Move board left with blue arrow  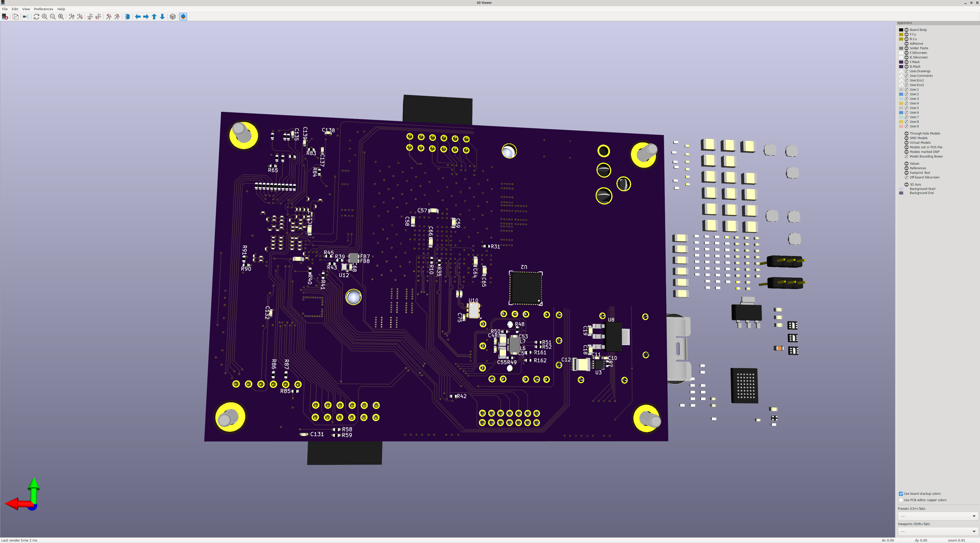coord(138,17)
